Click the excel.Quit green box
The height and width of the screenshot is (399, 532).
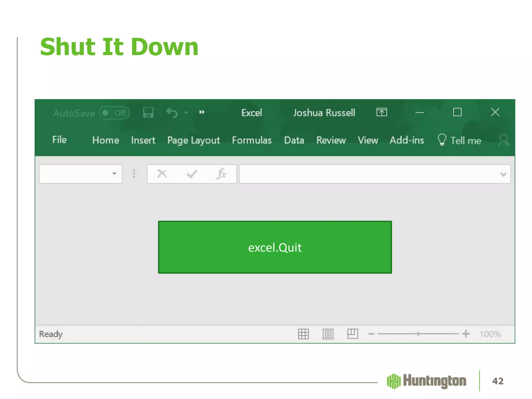click(x=275, y=247)
